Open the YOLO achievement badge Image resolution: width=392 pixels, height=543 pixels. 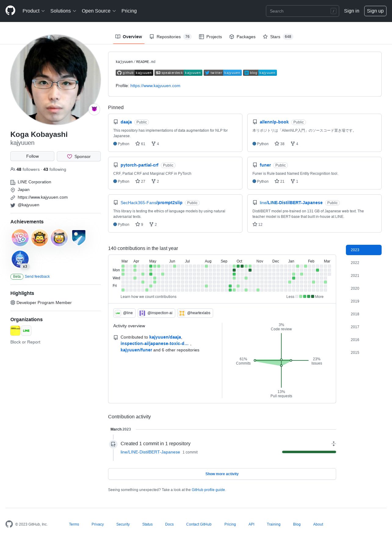[x=20, y=238]
